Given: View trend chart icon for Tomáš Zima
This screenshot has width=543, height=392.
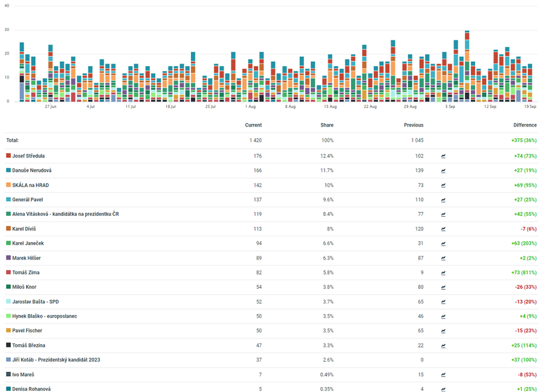Looking at the screenshot, I should click(x=444, y=273).
